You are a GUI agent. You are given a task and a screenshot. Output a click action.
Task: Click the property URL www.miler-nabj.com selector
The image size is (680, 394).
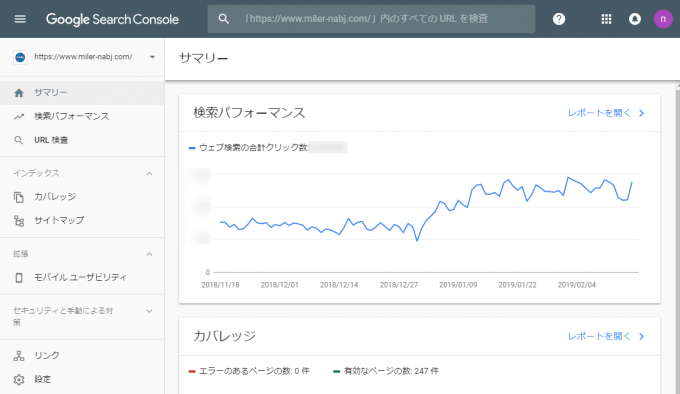click(x=83, y=57)
